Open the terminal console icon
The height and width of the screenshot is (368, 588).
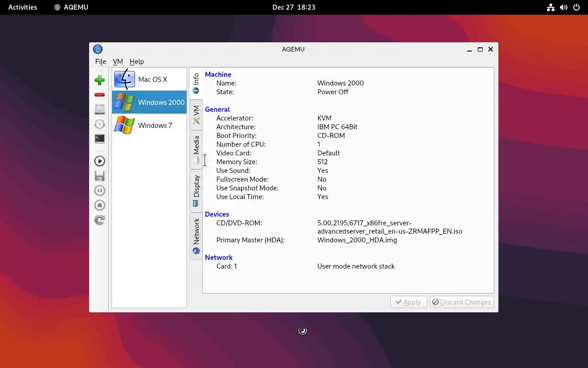[99, 138]
